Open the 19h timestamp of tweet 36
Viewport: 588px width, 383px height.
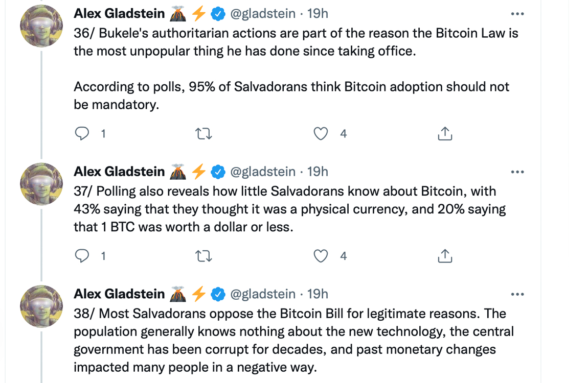click(x=318, y=14)
